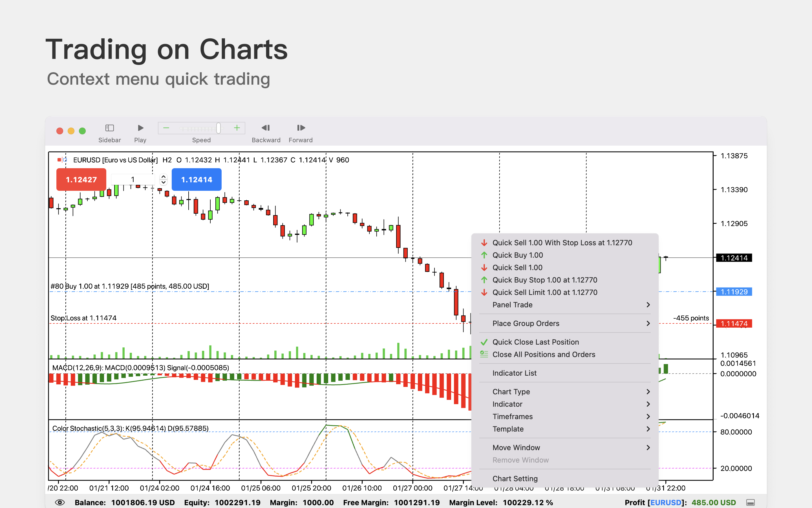Expand the Template submenu

[x=565, y=429]
